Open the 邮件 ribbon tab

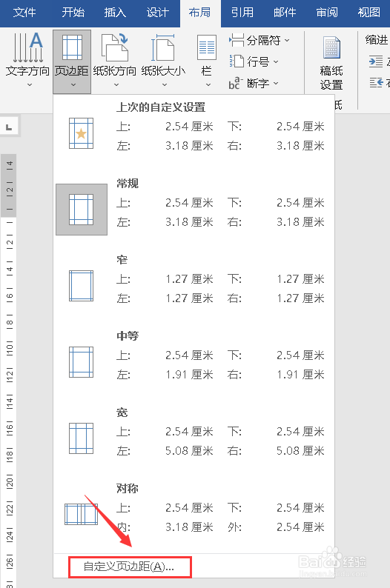[285, 13]
